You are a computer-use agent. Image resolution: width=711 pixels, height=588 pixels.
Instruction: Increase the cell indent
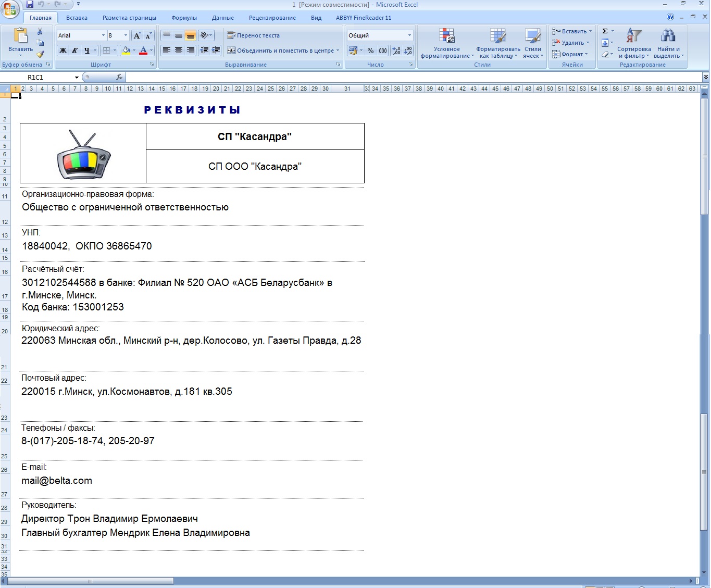pos(216,51)
